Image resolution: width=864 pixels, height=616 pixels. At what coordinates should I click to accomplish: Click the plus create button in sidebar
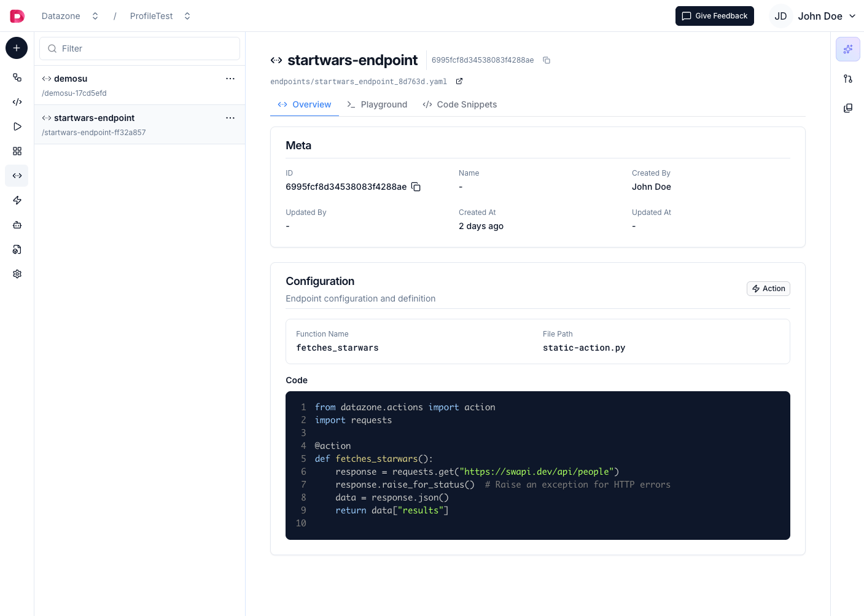(x=17, y=48)
